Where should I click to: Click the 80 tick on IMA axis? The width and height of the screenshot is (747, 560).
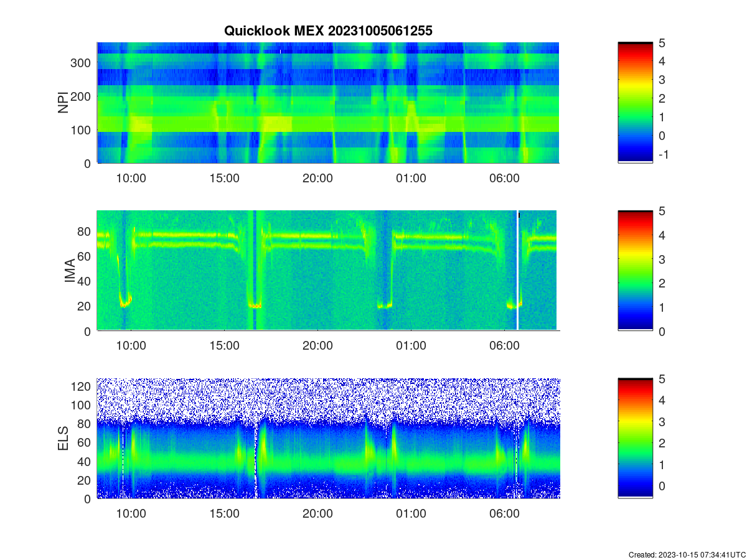click(x=85, y=231)
